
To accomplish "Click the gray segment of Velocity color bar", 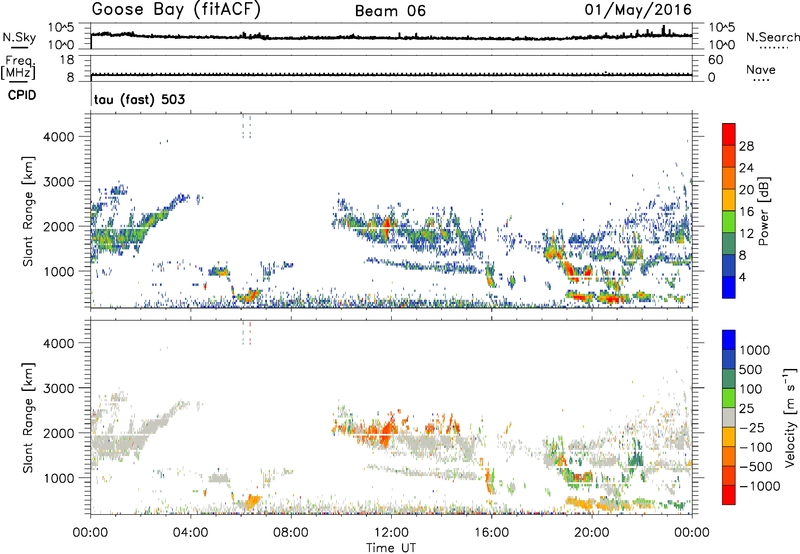I will point(729,418).
